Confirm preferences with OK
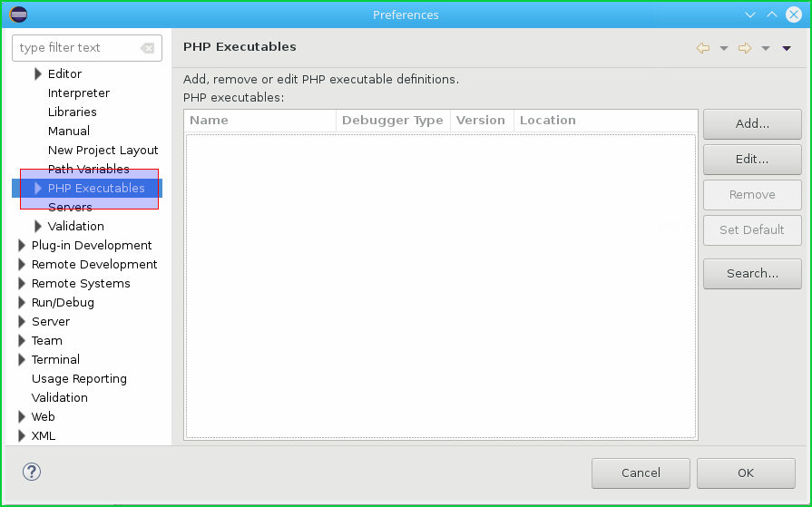812x507 pixels. [x=747, y=473]
